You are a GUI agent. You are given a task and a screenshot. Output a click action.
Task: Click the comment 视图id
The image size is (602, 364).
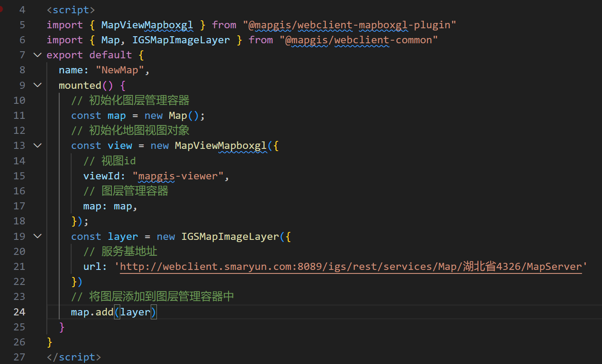tap(110, 161)
